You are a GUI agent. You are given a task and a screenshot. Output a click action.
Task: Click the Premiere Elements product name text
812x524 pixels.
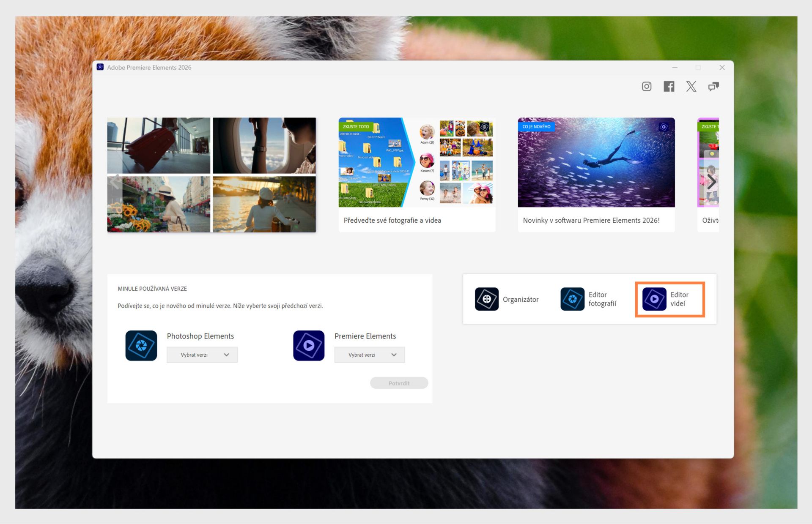pyautogui.click(x=365, y=336)
